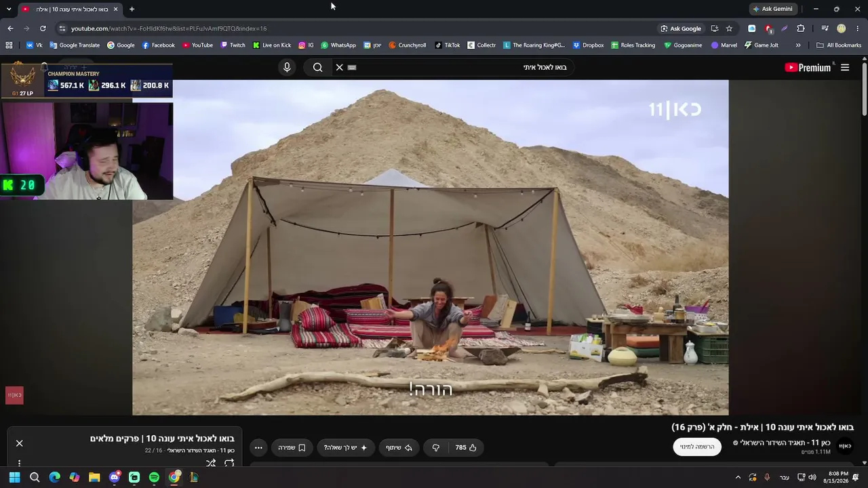
Task: Open Ask Google lens button
Action: [681, 28]
